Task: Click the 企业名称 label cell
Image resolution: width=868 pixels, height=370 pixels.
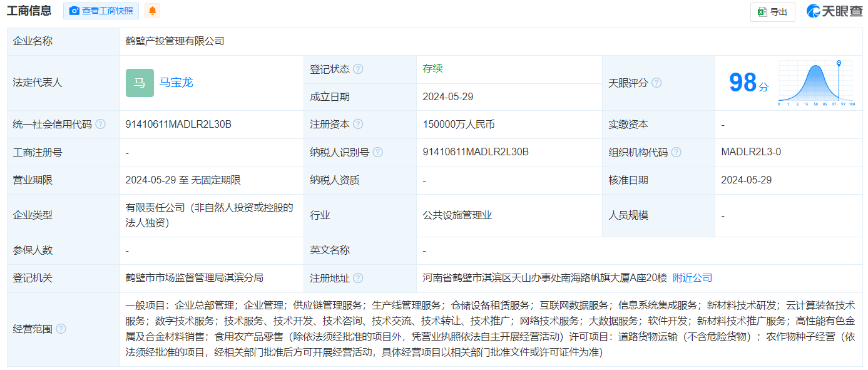Action: tap(63, 41)
